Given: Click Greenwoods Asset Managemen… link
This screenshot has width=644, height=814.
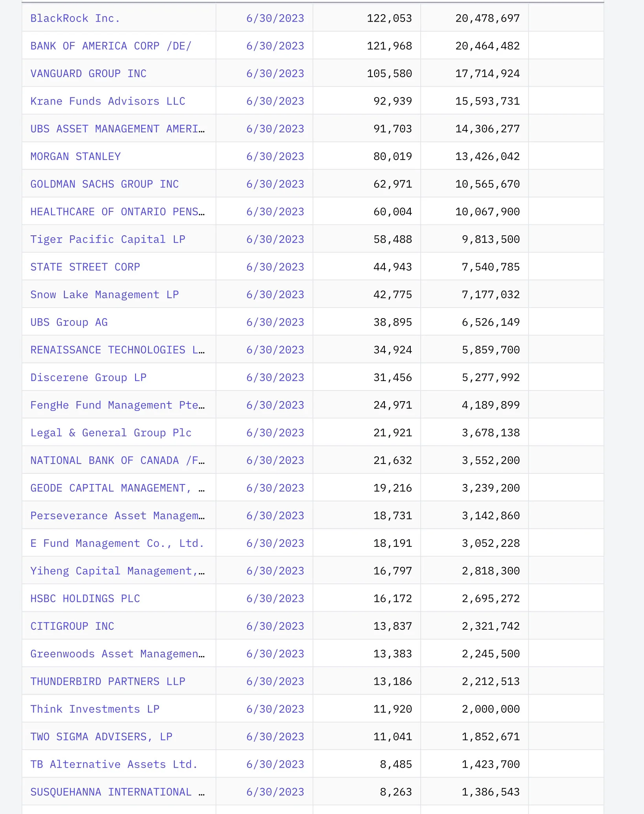Looking at the screenshot, I should coord(117,654).
